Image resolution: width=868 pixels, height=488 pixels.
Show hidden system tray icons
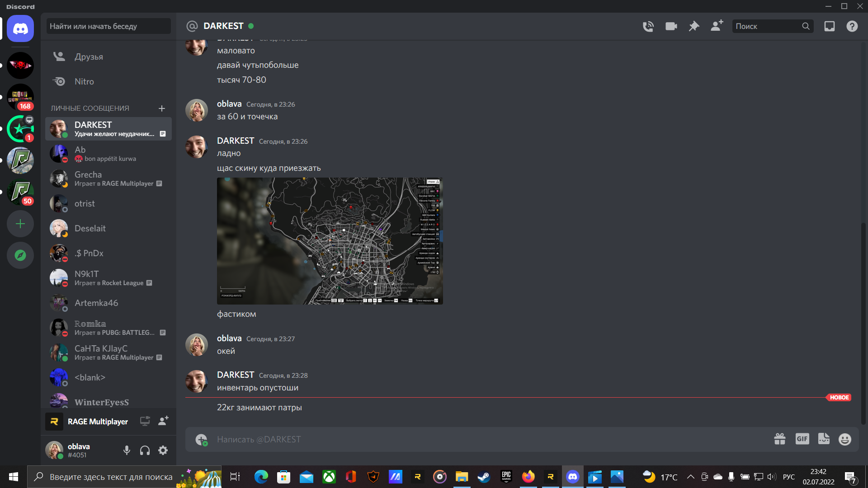coord(691,477)
